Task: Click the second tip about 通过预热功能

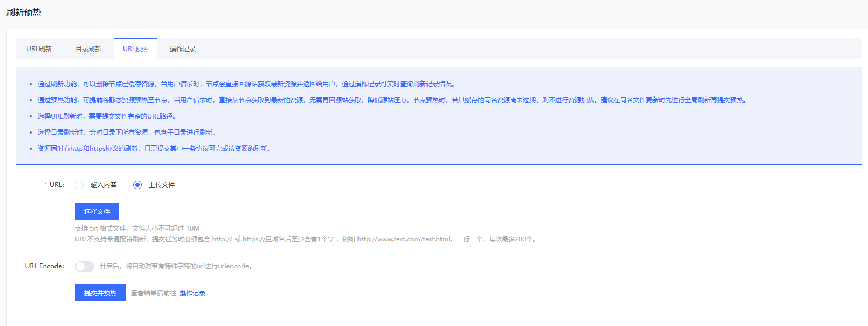Action: (392, 100)
